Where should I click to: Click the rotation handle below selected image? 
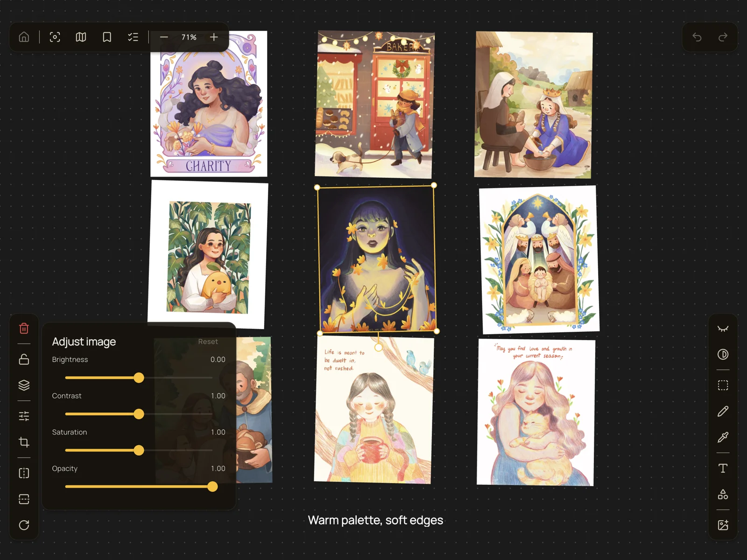click(379, 347)
